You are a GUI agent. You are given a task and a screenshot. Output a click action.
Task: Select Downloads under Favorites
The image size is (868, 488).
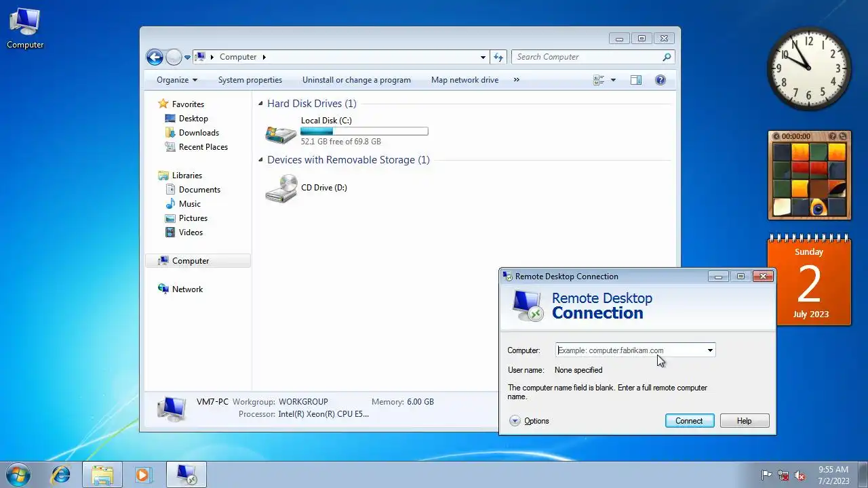point(192,133)
